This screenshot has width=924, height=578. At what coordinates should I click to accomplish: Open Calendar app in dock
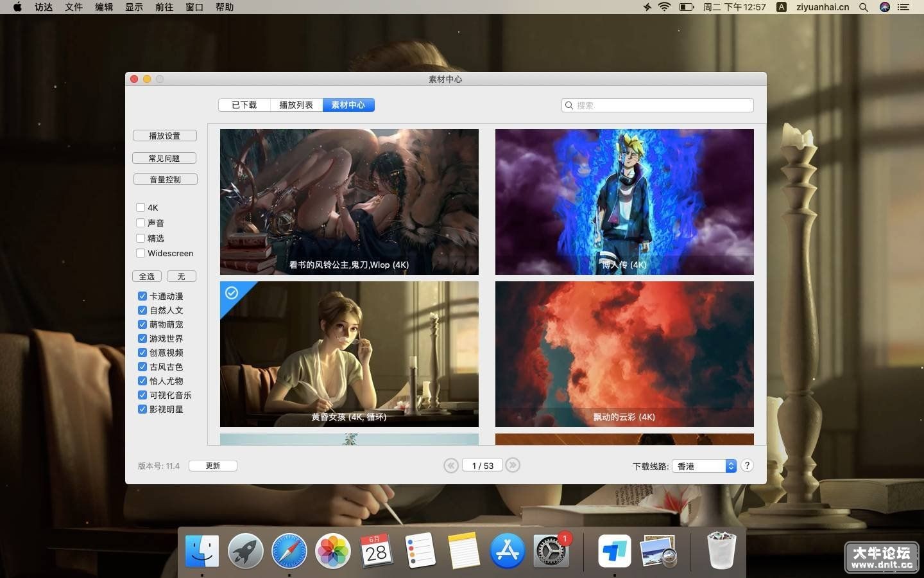(x=377, y=551)
